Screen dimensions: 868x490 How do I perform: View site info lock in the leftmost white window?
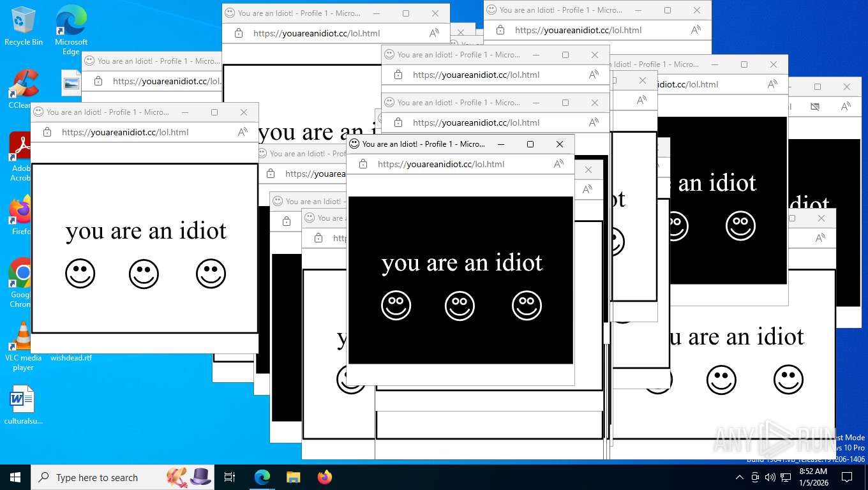(x=47, y=132)
